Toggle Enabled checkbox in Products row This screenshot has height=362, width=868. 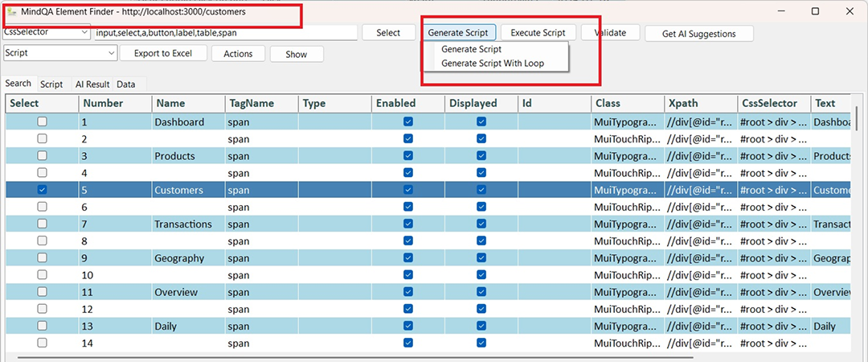(408, 155)
